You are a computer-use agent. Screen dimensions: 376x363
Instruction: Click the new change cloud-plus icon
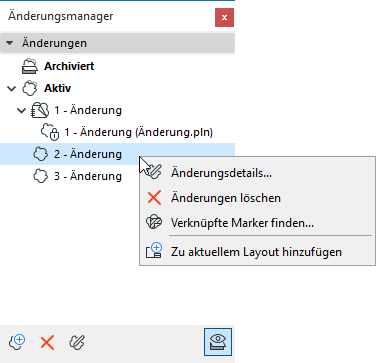[17, 342]
